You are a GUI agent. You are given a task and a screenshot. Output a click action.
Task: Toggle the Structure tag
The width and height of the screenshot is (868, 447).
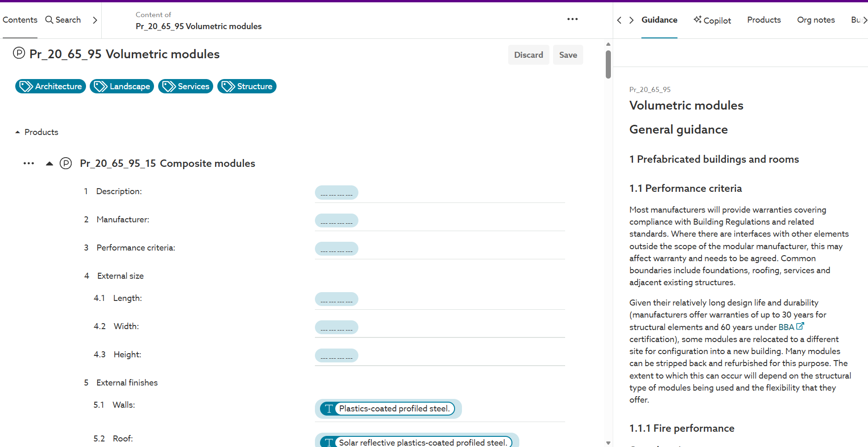click(x=246, y=86)
